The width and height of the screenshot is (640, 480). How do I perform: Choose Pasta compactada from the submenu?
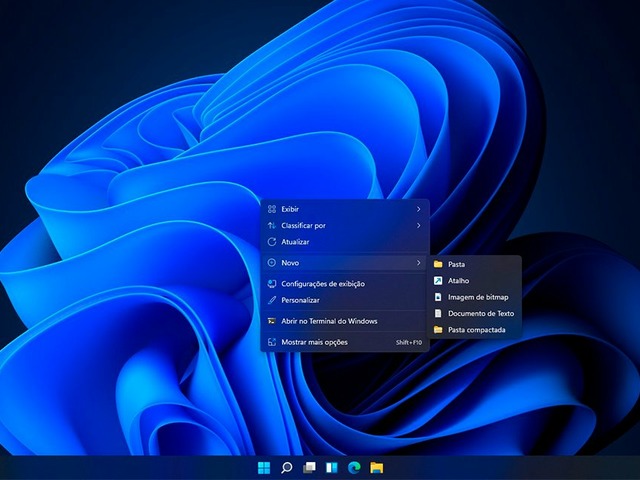[x=476, y=329]
